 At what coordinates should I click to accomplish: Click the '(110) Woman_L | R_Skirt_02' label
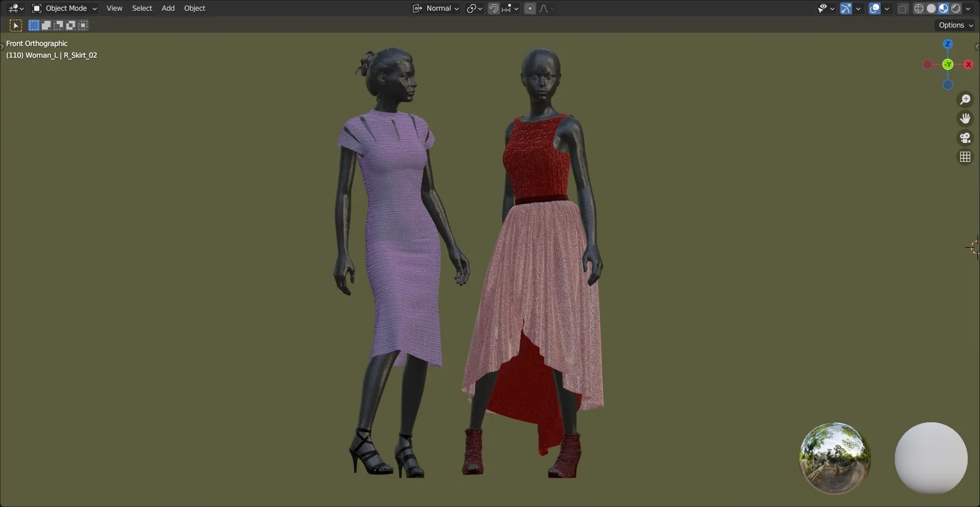pos(52,55)
